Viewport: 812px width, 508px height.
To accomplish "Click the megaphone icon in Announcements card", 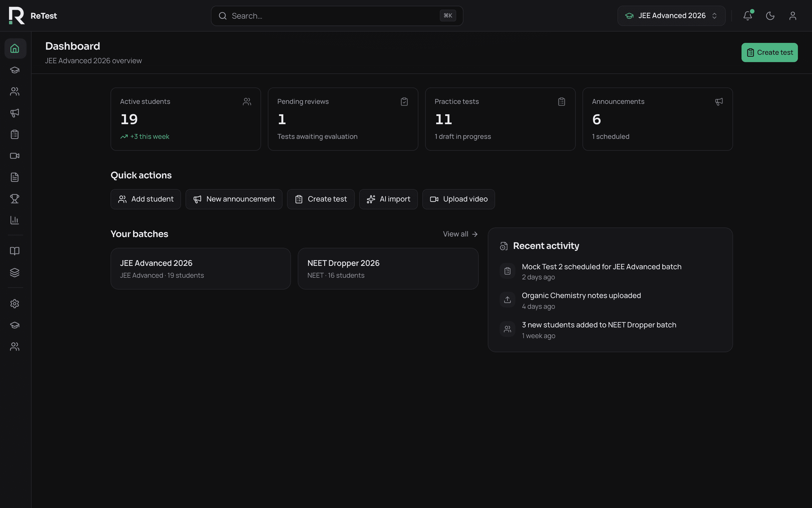I will [719, 102].
